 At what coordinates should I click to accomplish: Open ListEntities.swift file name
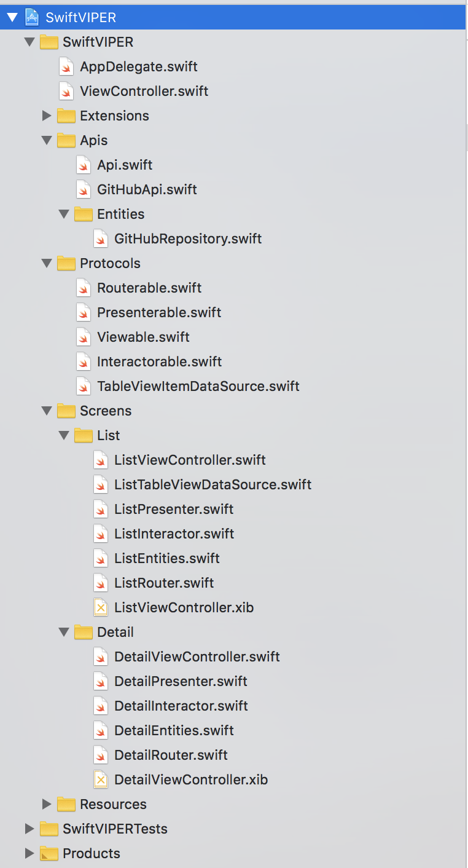(167, 558)
